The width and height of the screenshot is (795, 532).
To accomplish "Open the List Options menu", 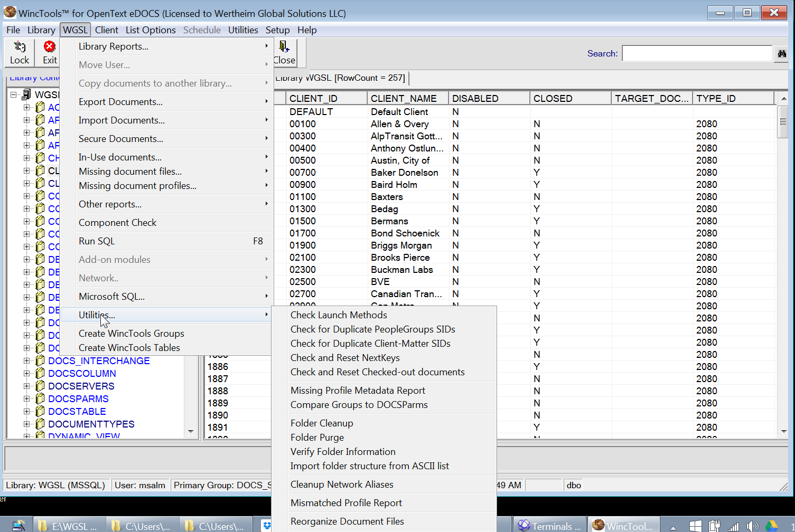I will click(x=151, y=30).
